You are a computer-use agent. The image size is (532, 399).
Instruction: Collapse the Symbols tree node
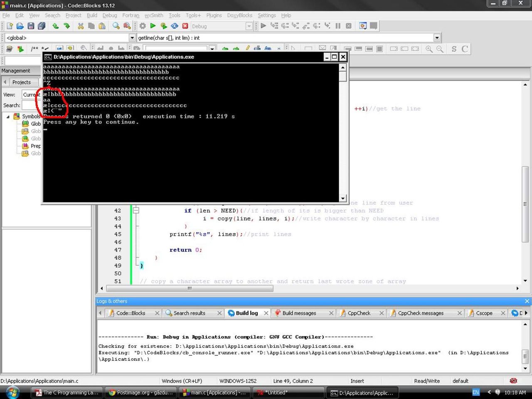8,117
